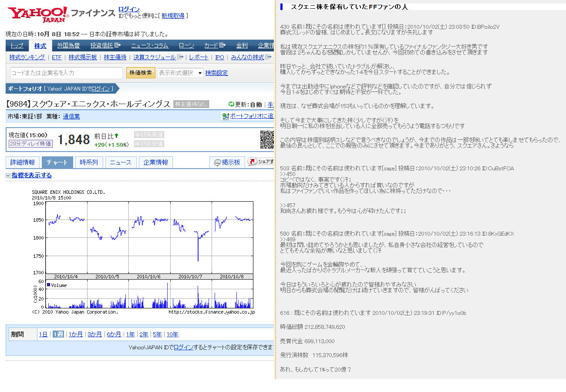Click the 時価総額 212,858,749,620 text
Image resolution: width=566 pixels, height=392 pixels.
coord(313,327)
